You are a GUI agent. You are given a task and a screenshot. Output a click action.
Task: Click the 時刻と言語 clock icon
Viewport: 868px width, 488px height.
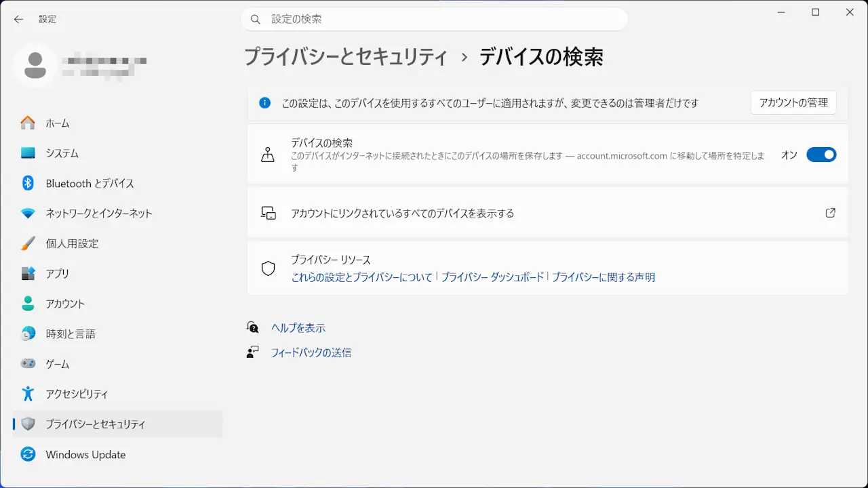click(x=28, y=333)
